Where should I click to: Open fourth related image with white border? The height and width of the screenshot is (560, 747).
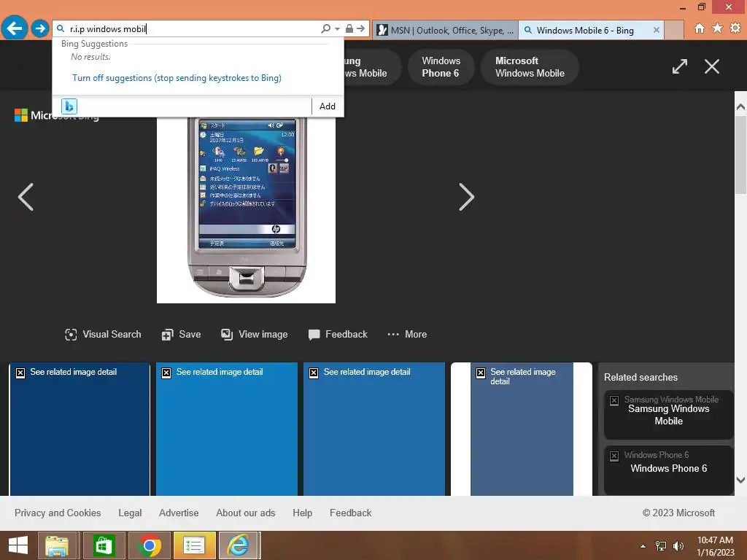pos(522,429)
